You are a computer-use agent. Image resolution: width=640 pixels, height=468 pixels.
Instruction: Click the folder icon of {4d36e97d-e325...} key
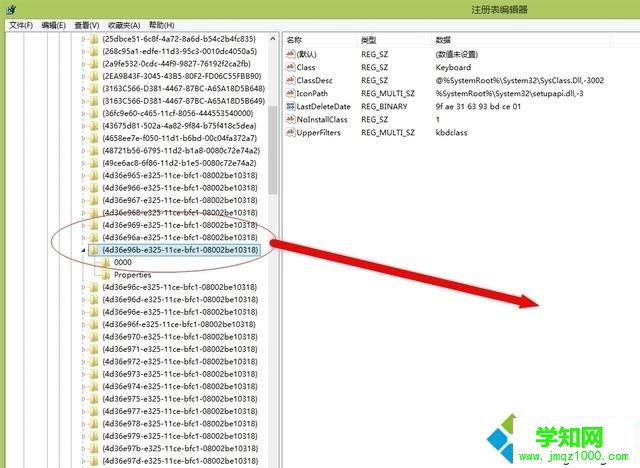click(x=94, y=461)
